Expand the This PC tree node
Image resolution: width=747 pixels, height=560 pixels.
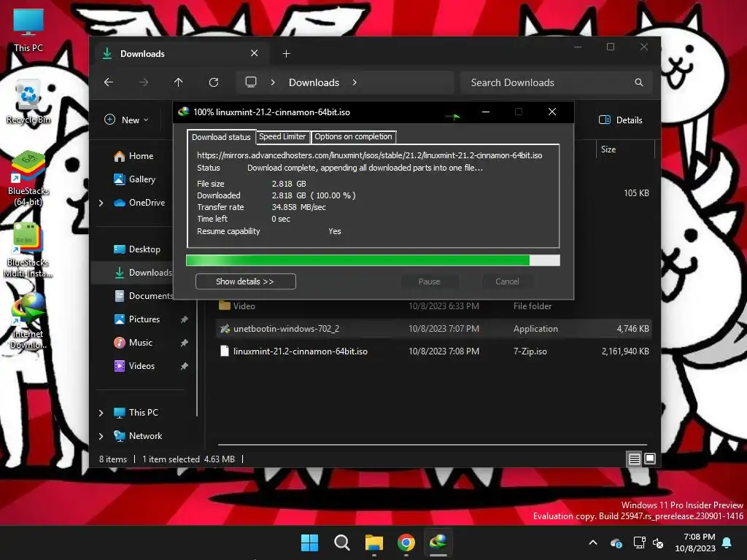coord(101,413)
